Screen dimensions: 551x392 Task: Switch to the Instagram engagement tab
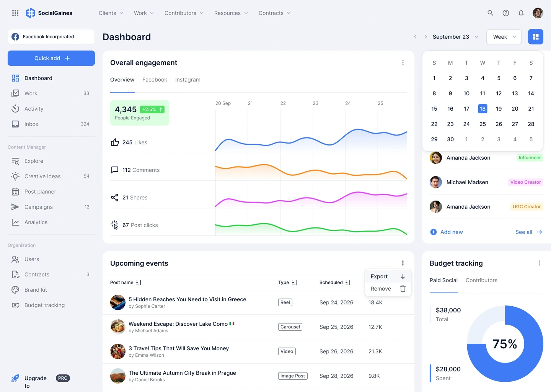[x=188, y=80]
